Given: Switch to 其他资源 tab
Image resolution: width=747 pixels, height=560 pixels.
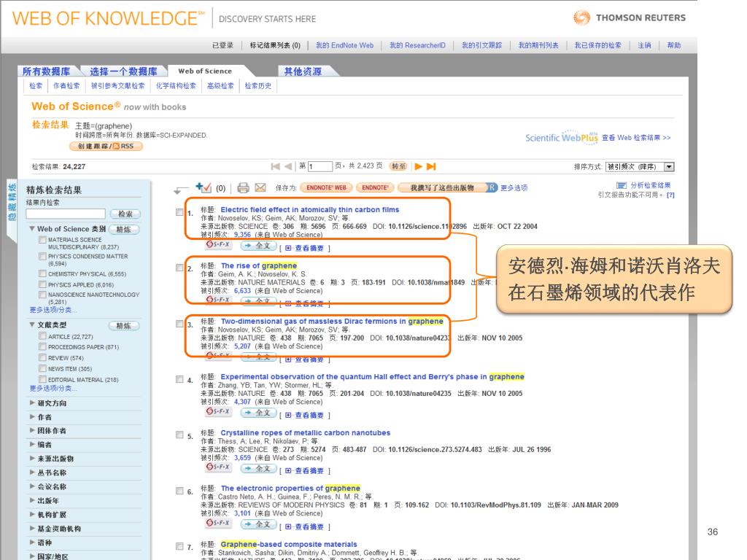Looking at the screenshot, I should (303, 71).
